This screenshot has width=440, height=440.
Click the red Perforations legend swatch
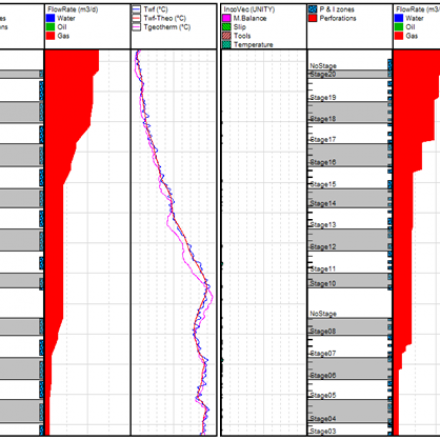(x=313, y=18)
